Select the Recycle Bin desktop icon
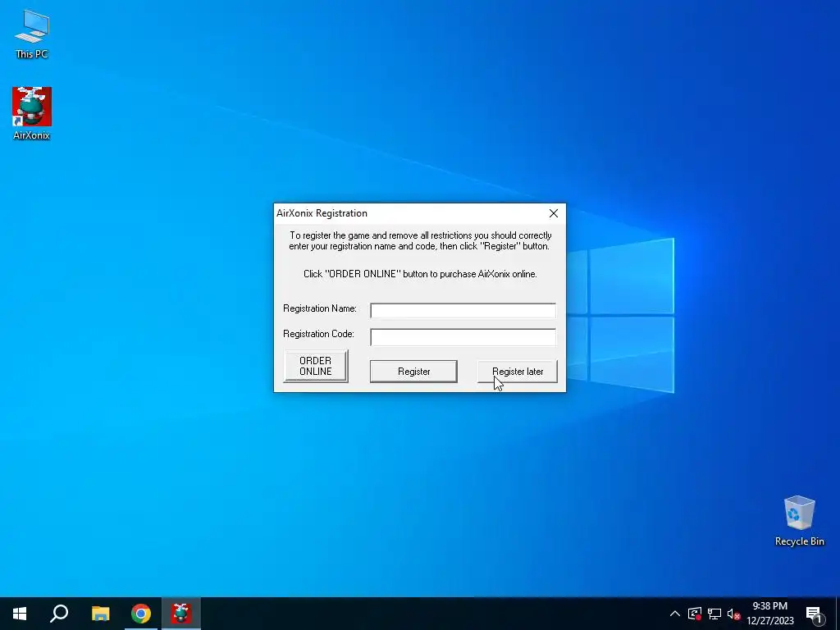The height and width of the screenshot is (630, 840). tap(799, 521)
